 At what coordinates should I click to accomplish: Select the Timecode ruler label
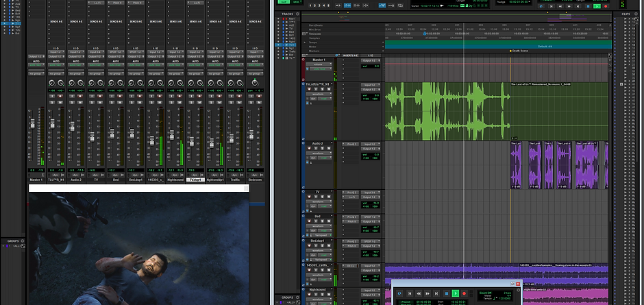tap(314, 34)
